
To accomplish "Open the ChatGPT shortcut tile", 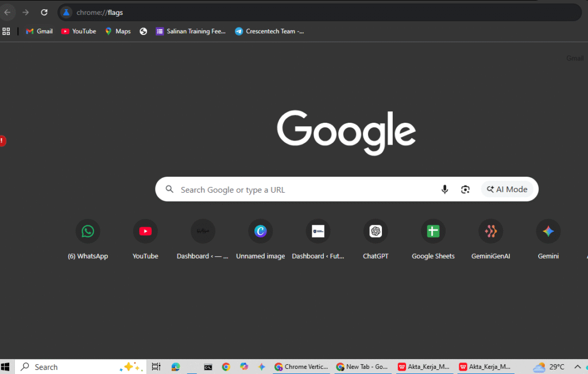I will coord(376,231).
